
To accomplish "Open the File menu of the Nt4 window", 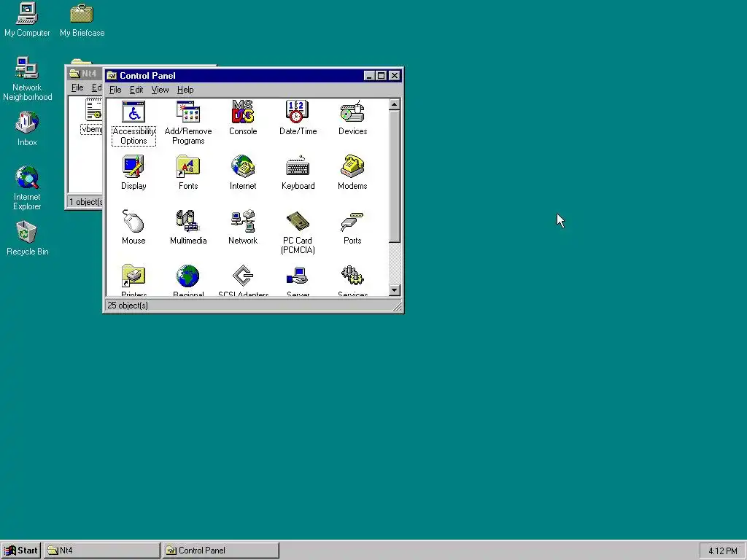I will [x=77, y=87].
